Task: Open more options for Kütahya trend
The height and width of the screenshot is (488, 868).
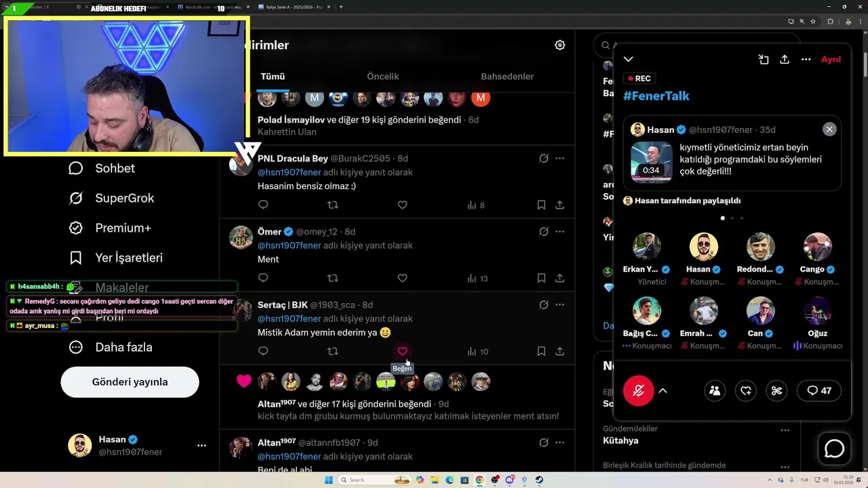Action: 785,430
